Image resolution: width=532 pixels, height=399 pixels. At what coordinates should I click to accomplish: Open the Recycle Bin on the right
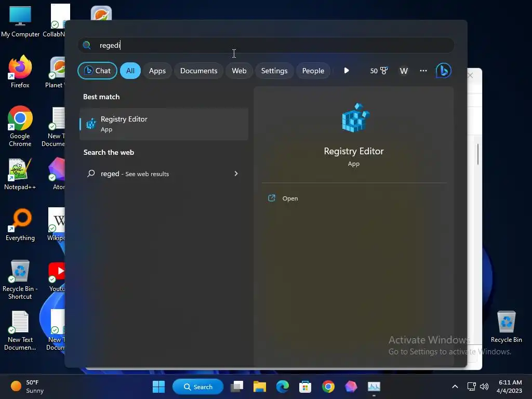[x=506, y=327]
